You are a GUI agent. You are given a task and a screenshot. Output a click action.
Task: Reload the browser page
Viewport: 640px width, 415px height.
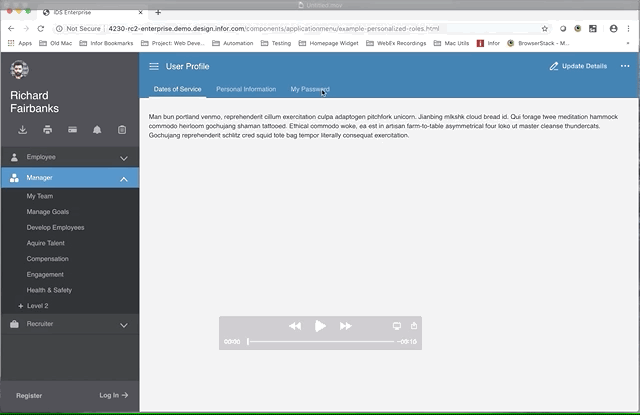[x=40, y=29]
